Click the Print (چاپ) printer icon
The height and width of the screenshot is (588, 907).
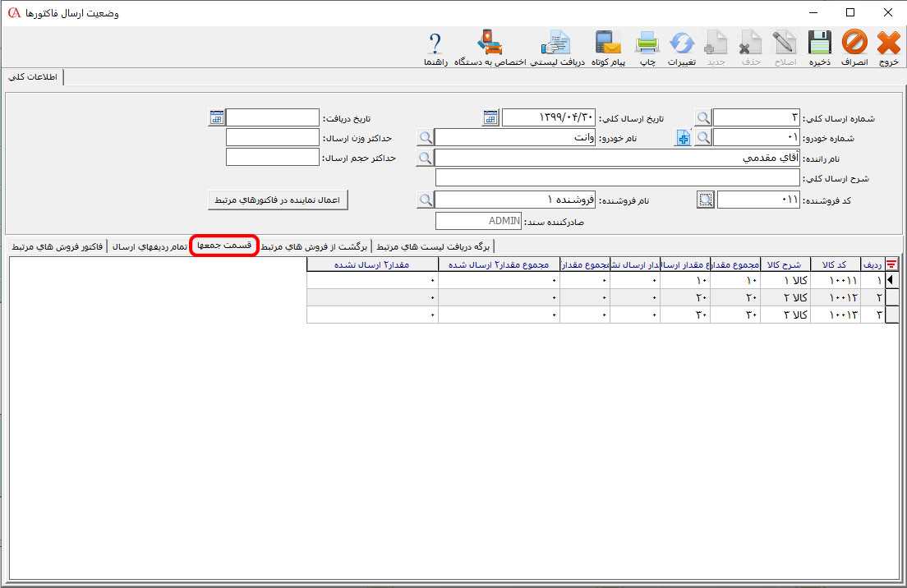[647, 43]
